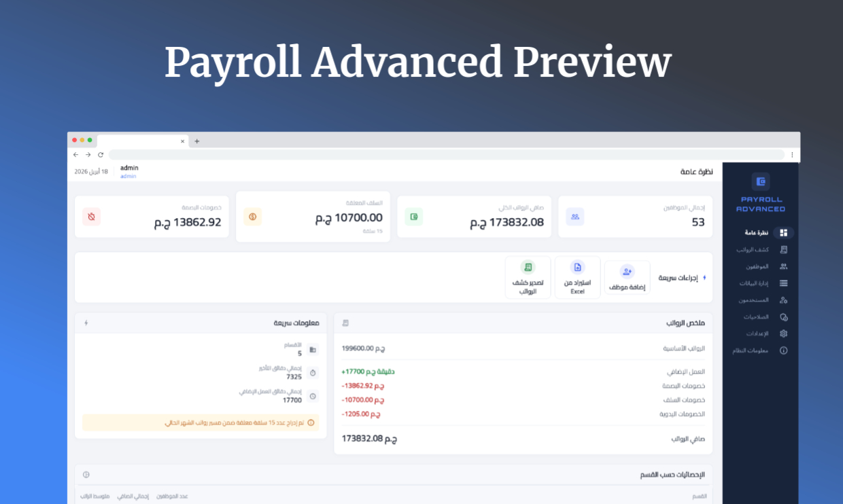Click the صافي الرواتب total 173832.08 in summary
This screenshot has height=504, width=843.
[x=369, y=439]
